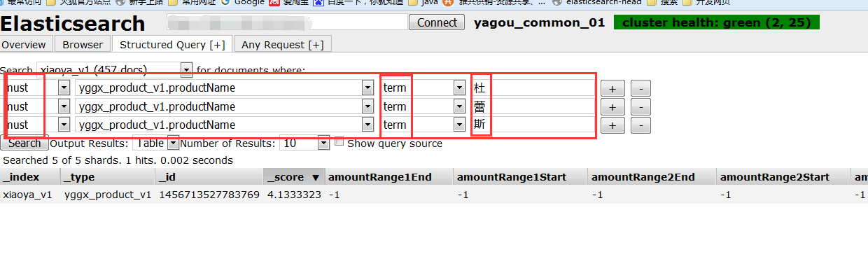Enable Show query source checkbox

tap(339, 142)
